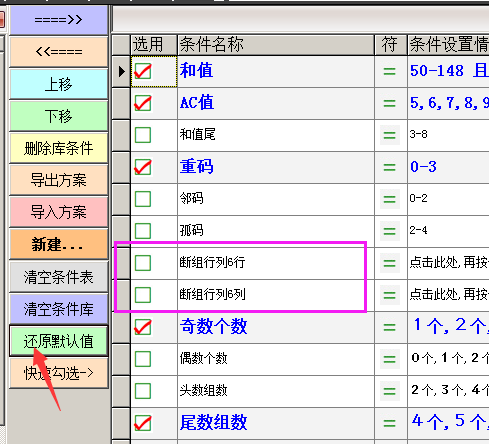Screen dimensions: 489x444
Task: Click the equals operator icon for 孤码
Action: [x=390, y=231]
